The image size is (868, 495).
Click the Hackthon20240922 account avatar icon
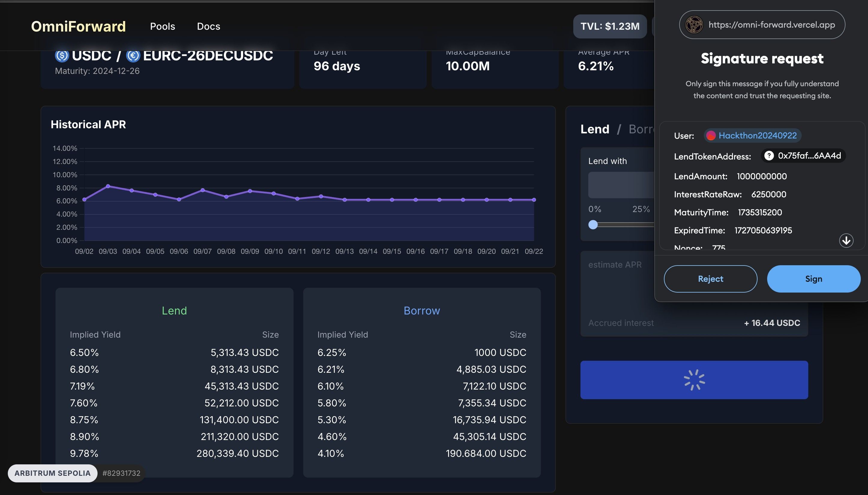click(x=711, y=136)
